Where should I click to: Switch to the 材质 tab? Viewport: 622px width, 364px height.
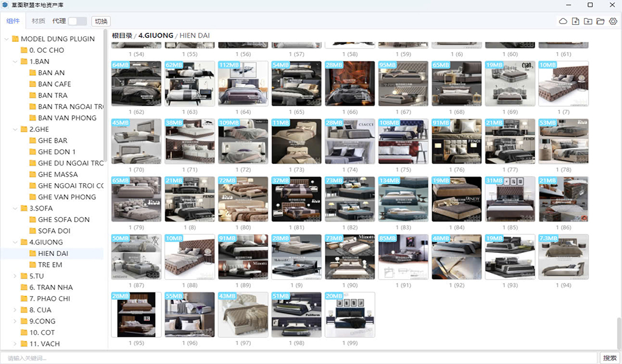[38, 21]
